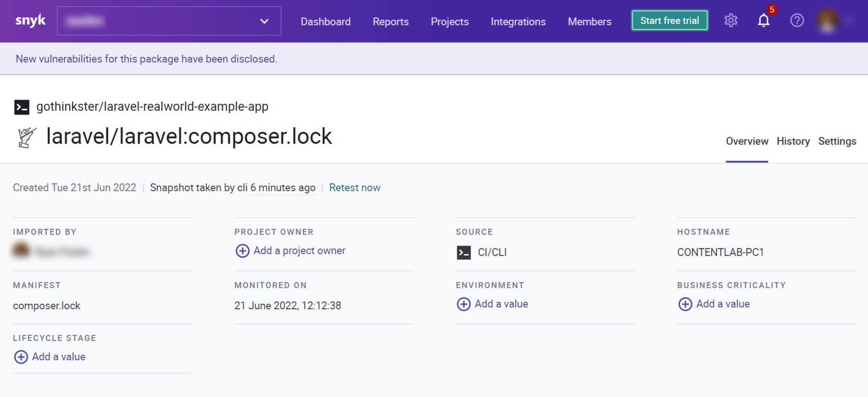Click the CI/CLI source text
Screen dimensions: 868x397
tap(492, 252)
